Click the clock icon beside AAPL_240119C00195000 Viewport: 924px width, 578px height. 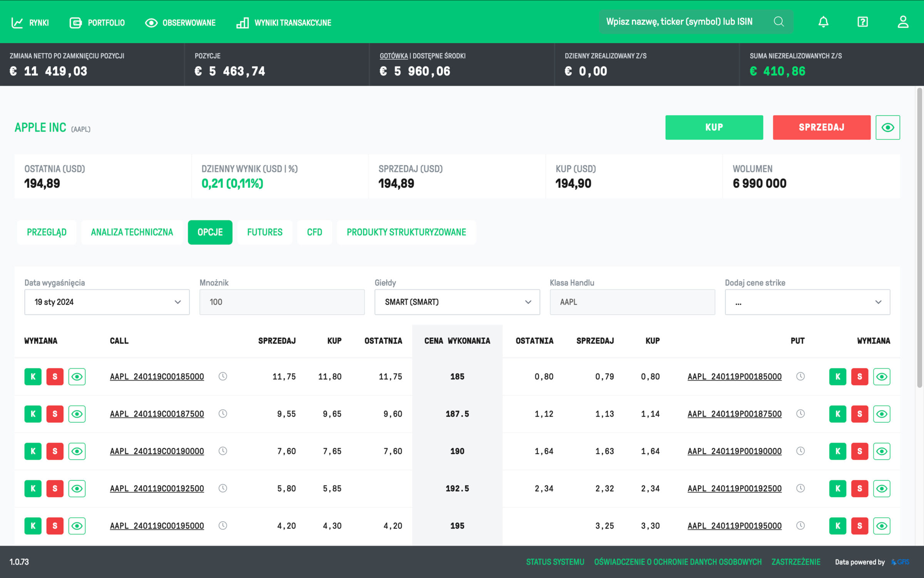(223, 526)
